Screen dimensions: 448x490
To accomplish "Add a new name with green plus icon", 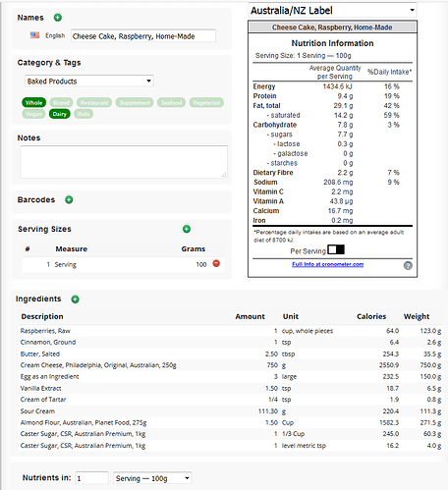I will (x=58, y=18).
